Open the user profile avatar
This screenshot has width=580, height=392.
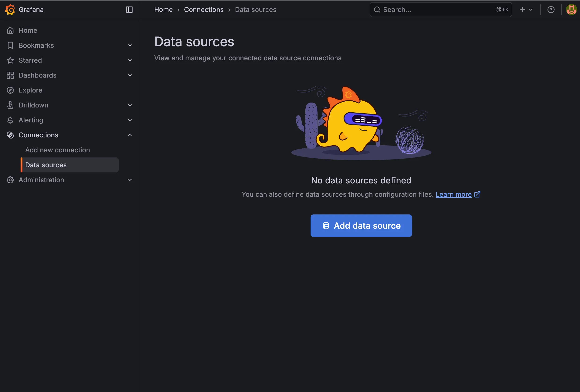pos(571,10)
